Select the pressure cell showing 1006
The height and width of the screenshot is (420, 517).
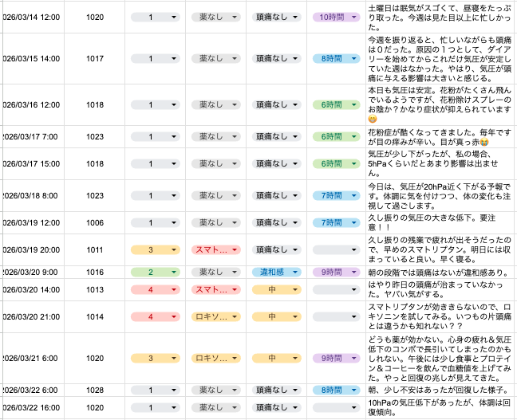[95, 223]
